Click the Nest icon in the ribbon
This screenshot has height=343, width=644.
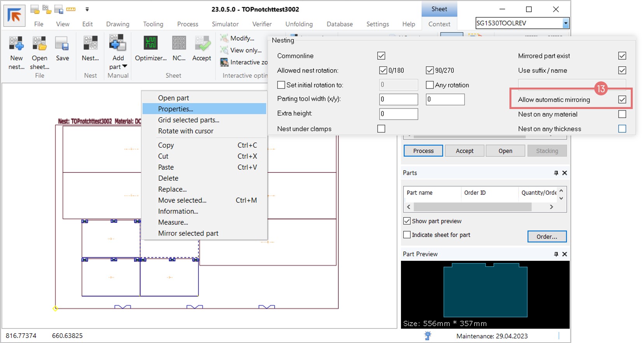pos(90,44)
